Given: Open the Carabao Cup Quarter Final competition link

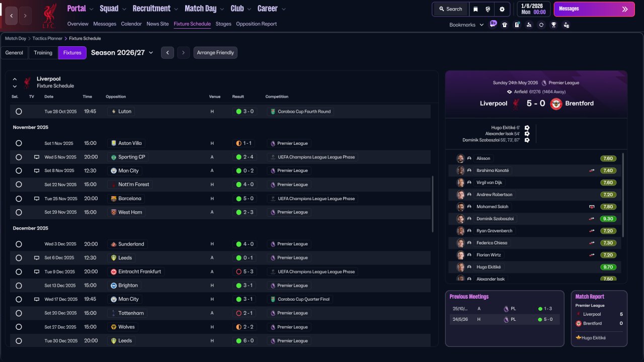Looking at the screenshot, I should pos(300,299).
